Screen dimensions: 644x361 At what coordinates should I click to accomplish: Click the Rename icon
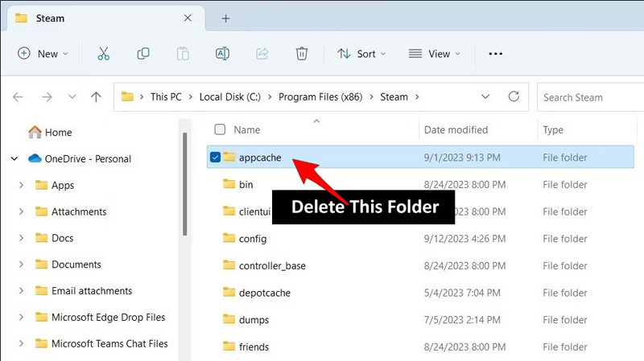click(x=222, y=54)
